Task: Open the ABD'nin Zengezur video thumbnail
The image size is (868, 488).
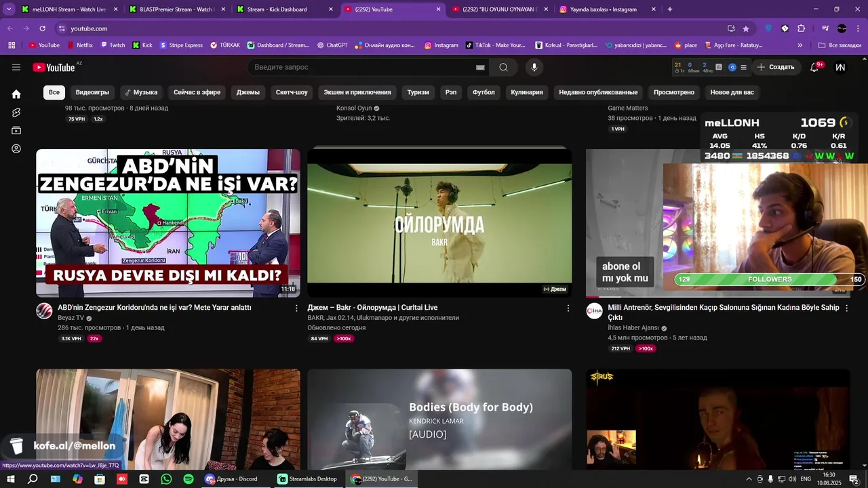Action: (168, 223)
